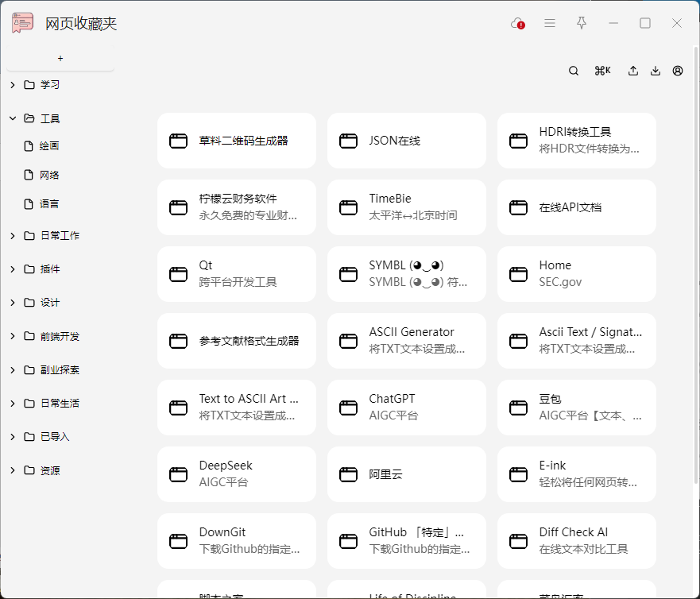Expand the 学习 folder chevron
The image size is (700, 599).
coord(13,85)
